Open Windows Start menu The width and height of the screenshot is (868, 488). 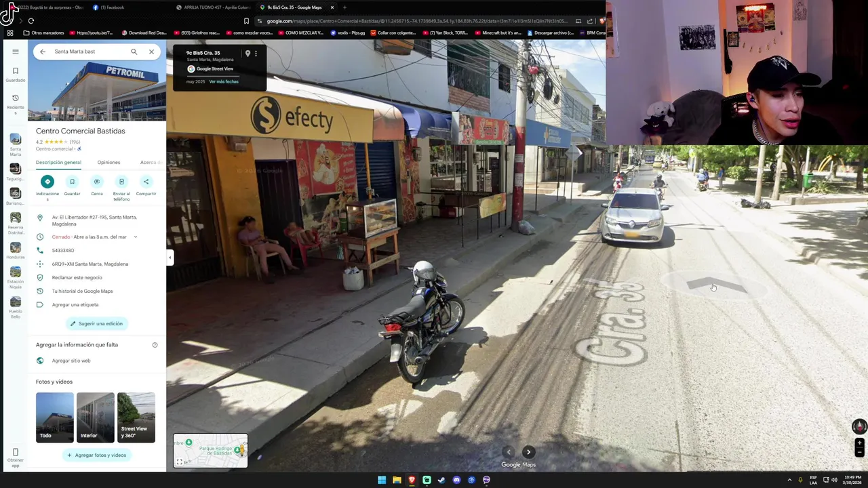pyautogui.click(x=382, y=480)
